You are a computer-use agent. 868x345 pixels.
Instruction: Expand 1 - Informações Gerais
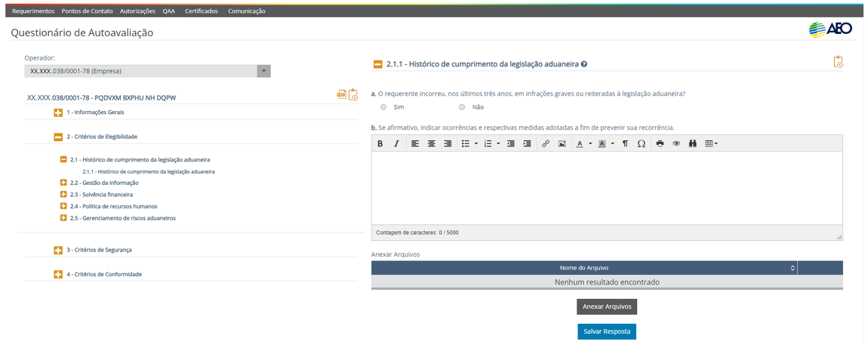[57, 112]
